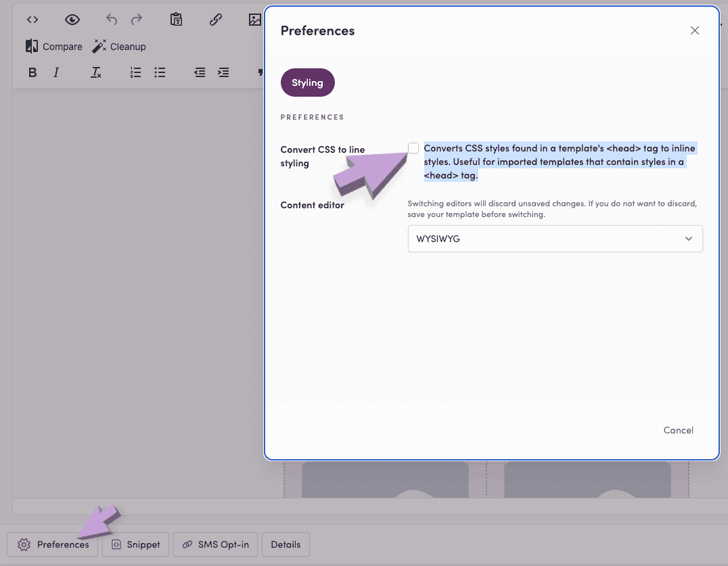Enable Convert CSS to line styling checkbox
This screenshot has width=728, height=566.
(413, 148)
